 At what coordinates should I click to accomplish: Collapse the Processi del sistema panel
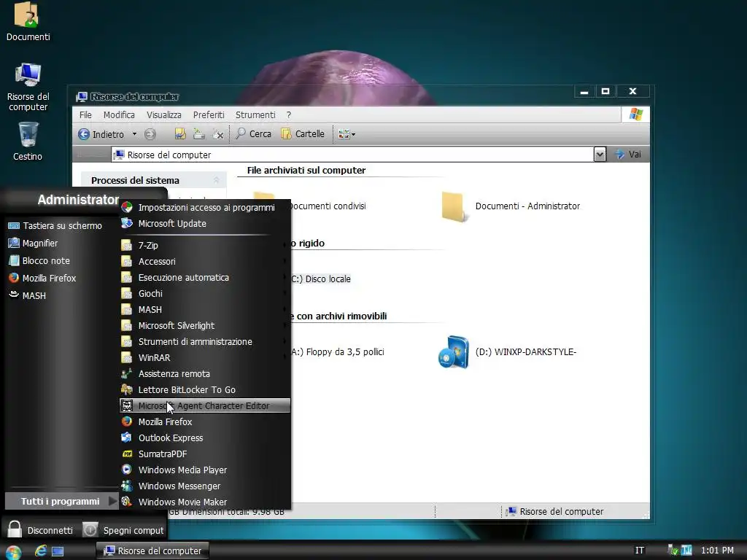[x=216, y=180]
